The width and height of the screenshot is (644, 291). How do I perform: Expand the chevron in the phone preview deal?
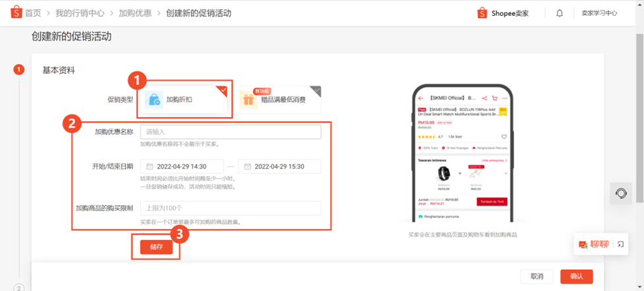tap(505, 173)
